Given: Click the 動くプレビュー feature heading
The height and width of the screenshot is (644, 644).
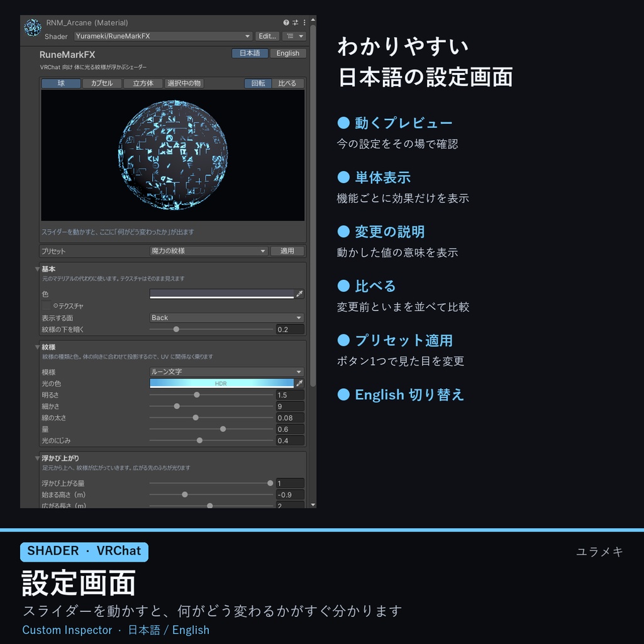Looking at the screenshot, I should 403,123.
